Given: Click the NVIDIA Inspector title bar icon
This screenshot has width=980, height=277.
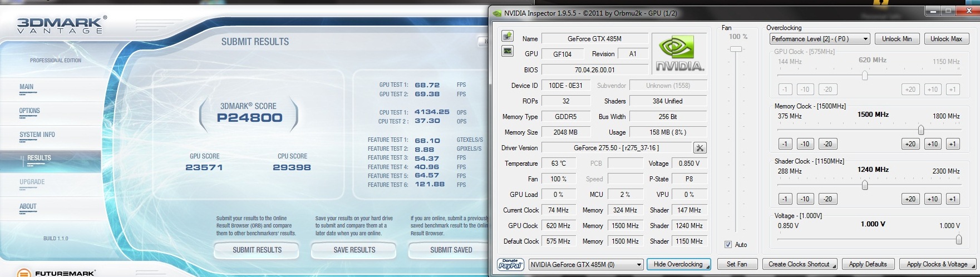Looking at the screenshot, I should (x=497, y=13).
